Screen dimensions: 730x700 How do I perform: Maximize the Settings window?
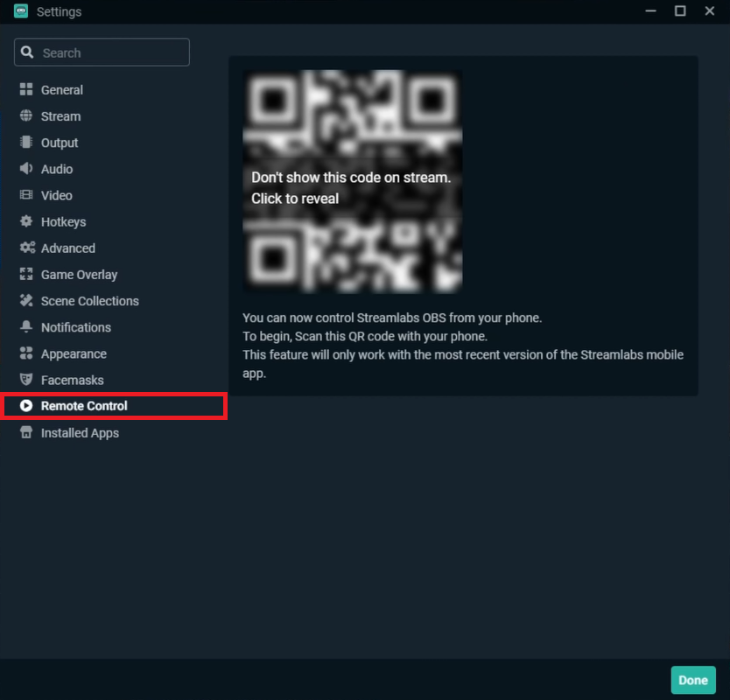tap(680, 10)
